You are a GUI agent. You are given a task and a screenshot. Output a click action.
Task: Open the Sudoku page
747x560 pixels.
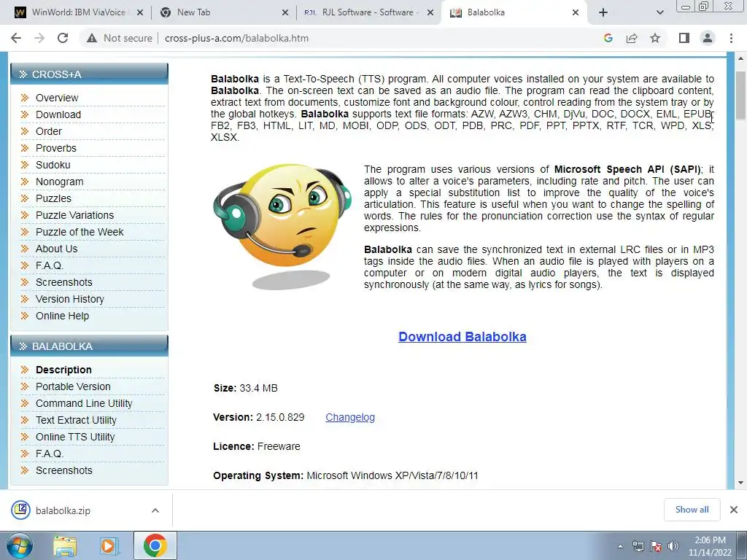pyautogui.click(x=53, y=165)
